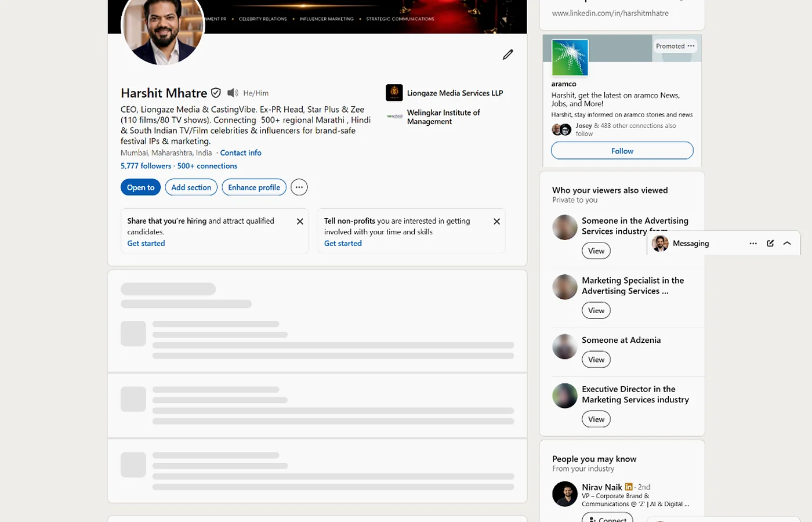This screenshot has width=812, height=522.
Task: Open Welingkar Institute of Management link
Action: click(x=444, y=117)
